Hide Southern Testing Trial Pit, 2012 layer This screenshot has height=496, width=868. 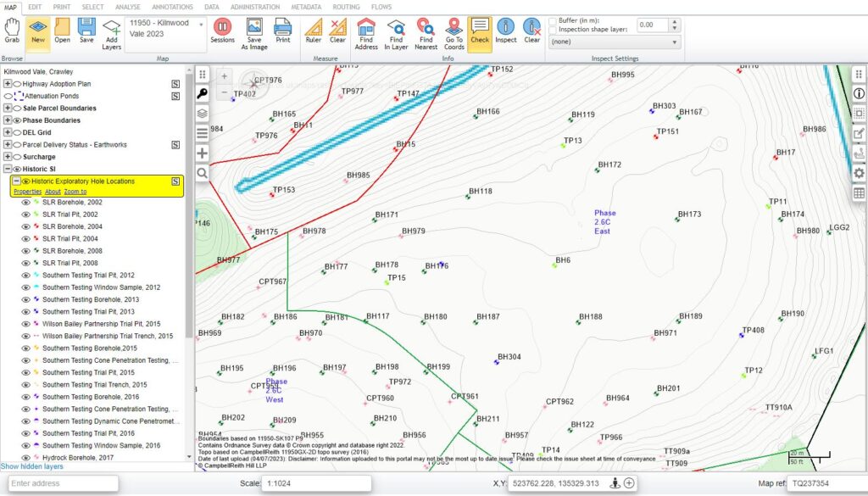click(25, 276)
